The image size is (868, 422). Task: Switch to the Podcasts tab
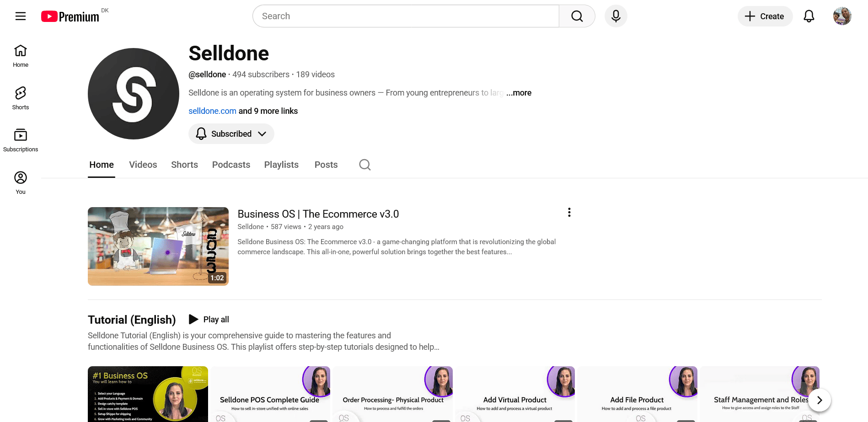pos(231,165)
